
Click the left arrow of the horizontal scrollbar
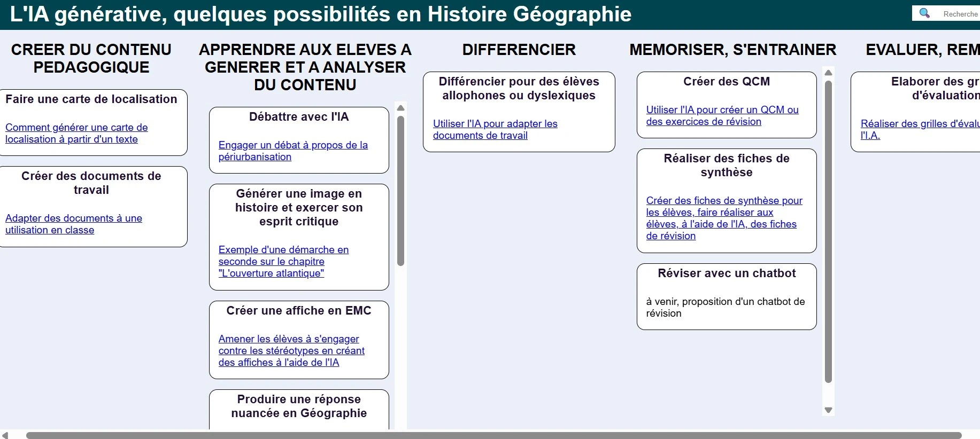pyautogui.click(x=5, y=435)
